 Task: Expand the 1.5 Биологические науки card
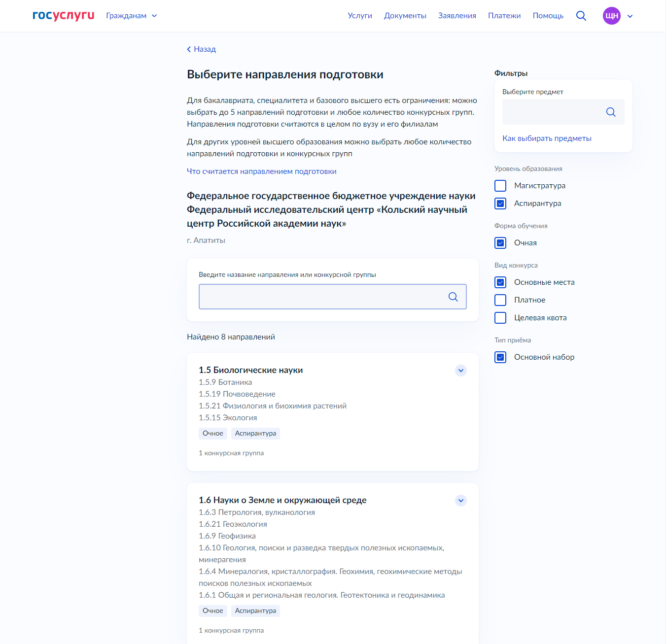click(x=461, y=371)
